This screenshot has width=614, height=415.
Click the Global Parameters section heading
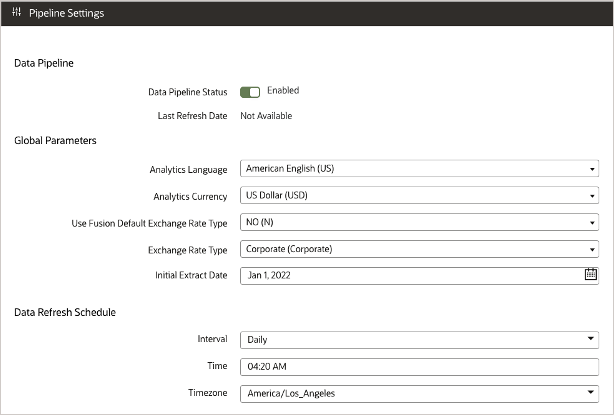[x=55, y=141]
